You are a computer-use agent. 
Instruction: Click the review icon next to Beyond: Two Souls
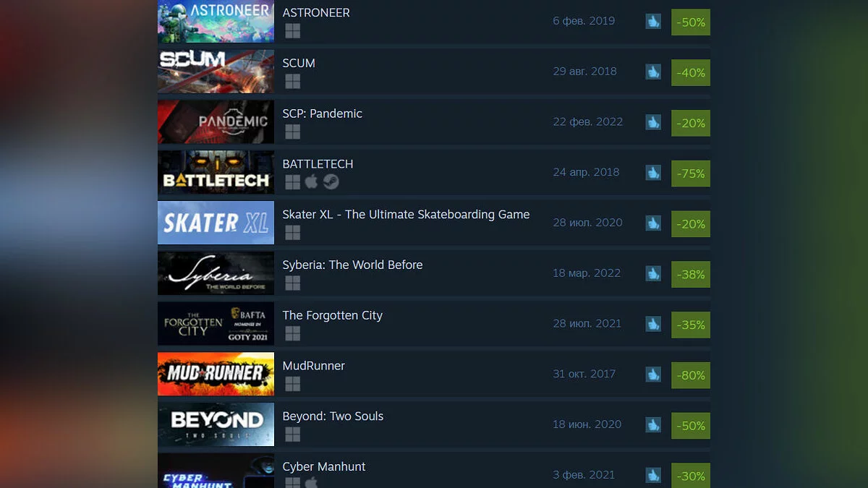click(653, 425)
